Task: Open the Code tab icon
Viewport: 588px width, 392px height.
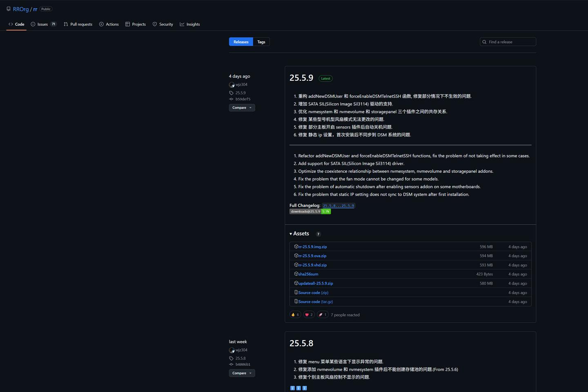Action: 11,24
